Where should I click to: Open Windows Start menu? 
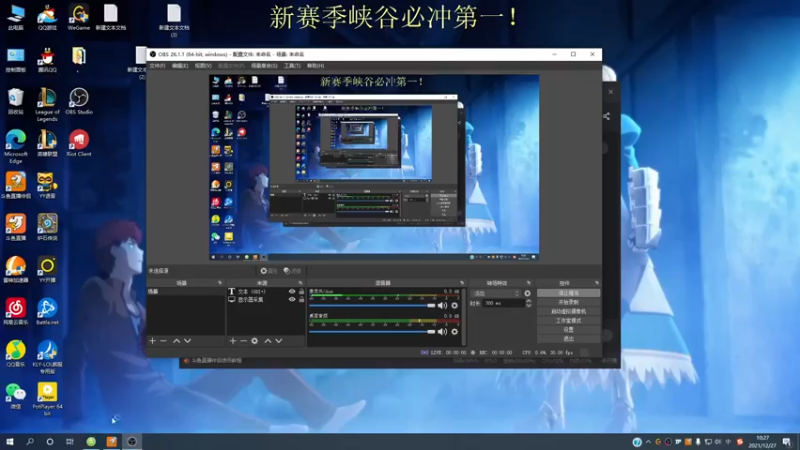10,441
